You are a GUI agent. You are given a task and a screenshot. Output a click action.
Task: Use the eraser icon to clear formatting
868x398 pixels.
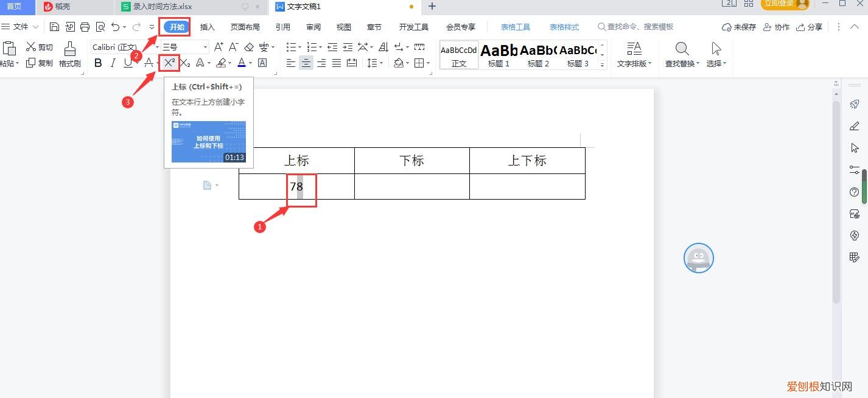[x=249, y=47]
